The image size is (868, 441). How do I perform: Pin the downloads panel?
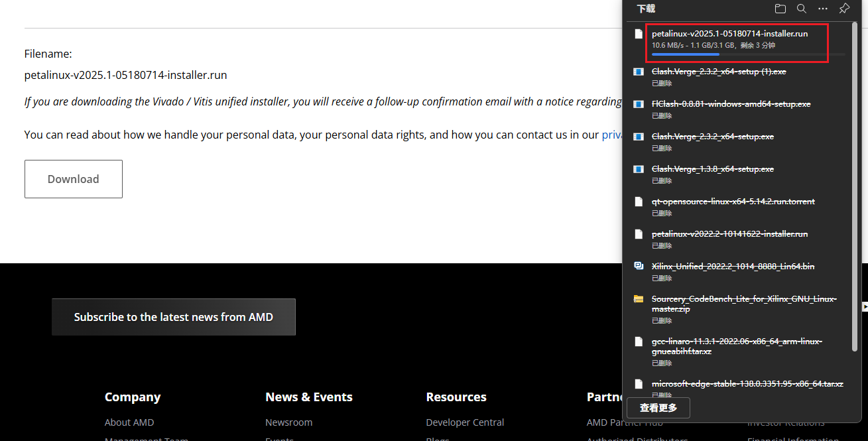[844, 9]
